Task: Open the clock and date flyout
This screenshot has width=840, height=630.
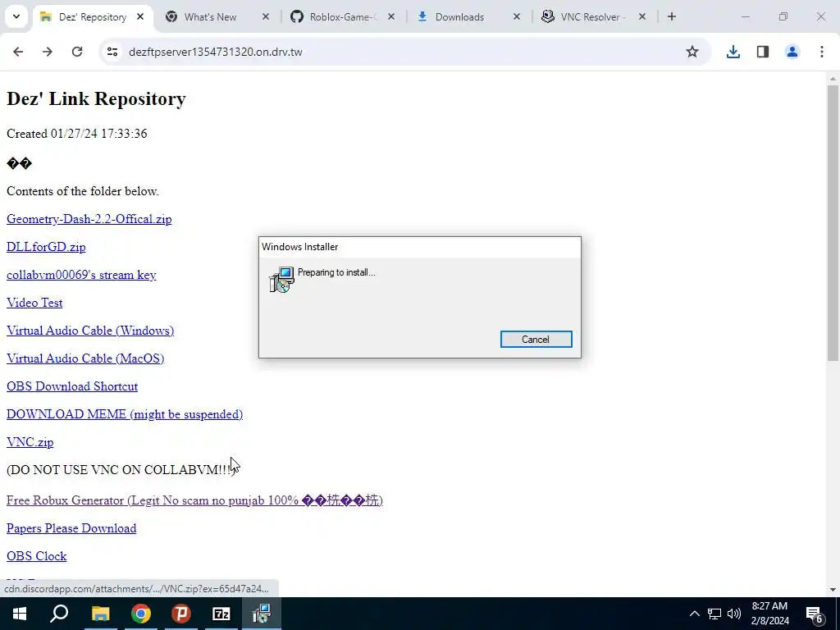Action: point(770,614)
